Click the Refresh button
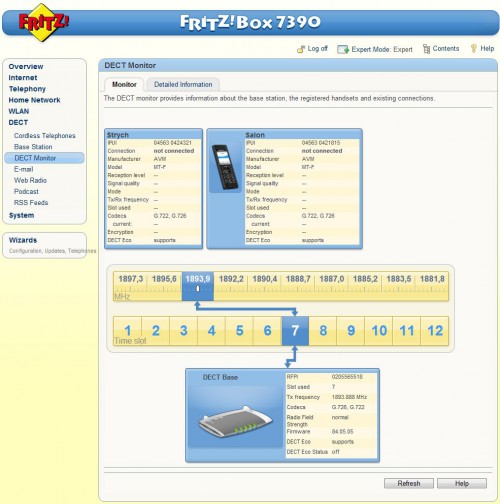This screenshot has height=504, width=500. (x=409, y=483)
